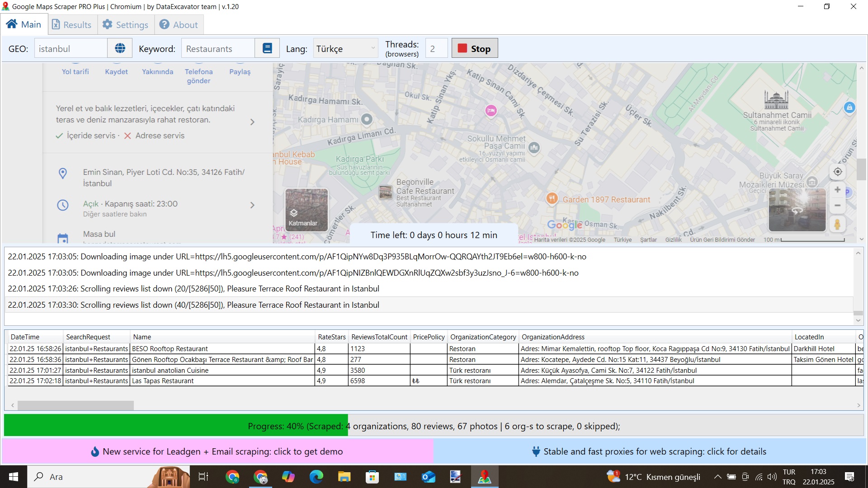Click the volume icon in system tray
The height and width of the screenshot is (488, 868).
[772, 477]
